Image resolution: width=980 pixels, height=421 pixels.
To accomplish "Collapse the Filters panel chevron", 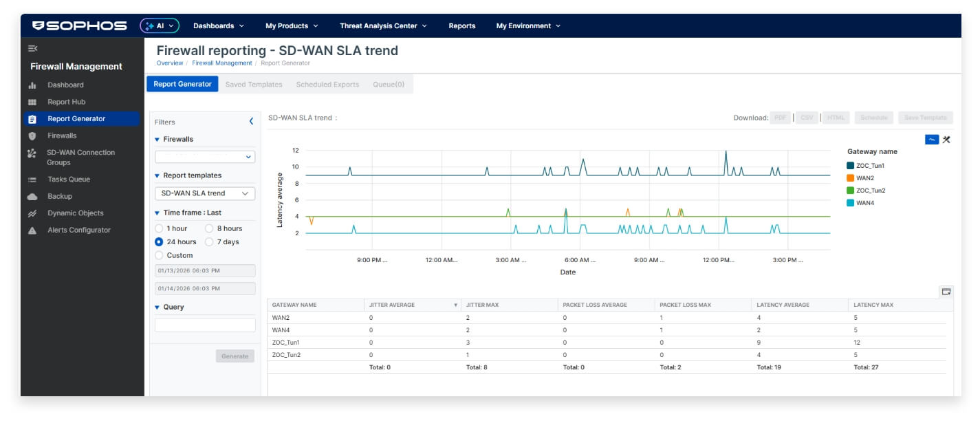I will [x=250, y=122].
